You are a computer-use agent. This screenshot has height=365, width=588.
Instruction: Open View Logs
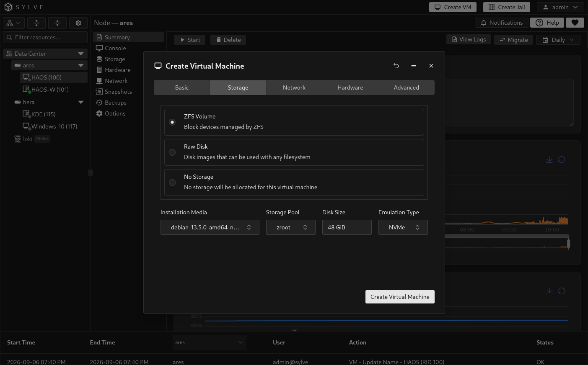tap(469, 40)
